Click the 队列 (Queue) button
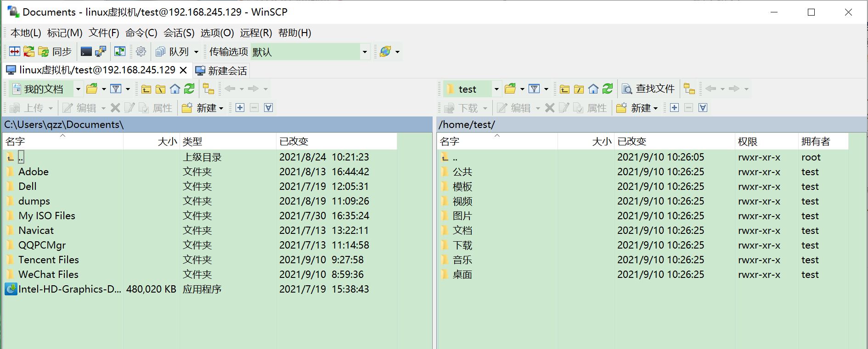868x349 pixels. click(172, 51)
